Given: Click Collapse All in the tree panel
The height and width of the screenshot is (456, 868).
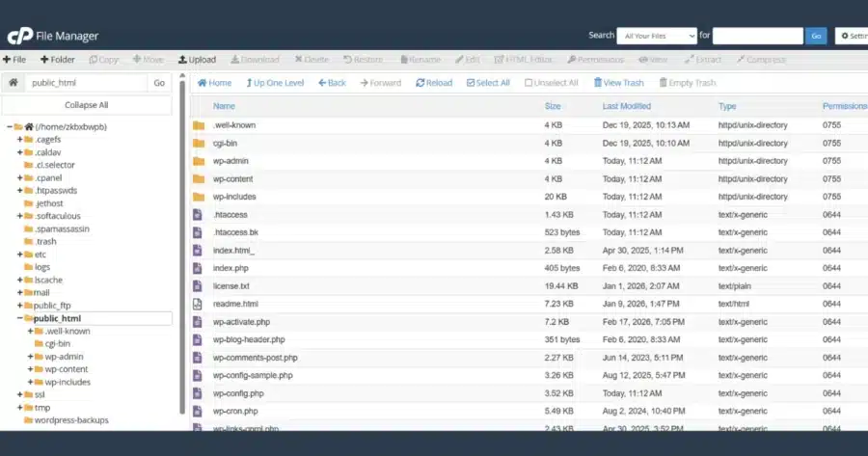Looking at the screenshot, I should tap(87, 105).
